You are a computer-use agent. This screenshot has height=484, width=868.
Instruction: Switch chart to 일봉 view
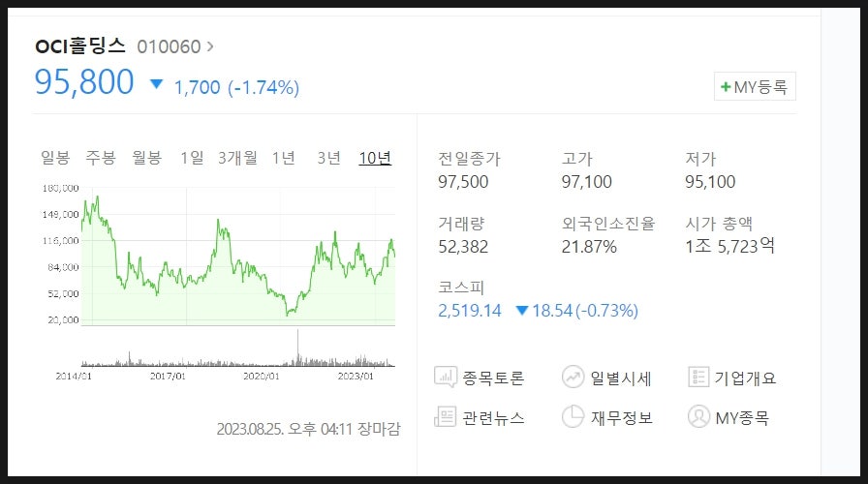pos(55,158)
